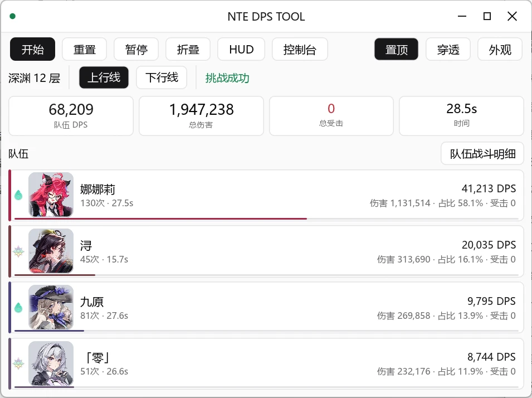Click the water element icon beside 九原

[x=18, y=307]
